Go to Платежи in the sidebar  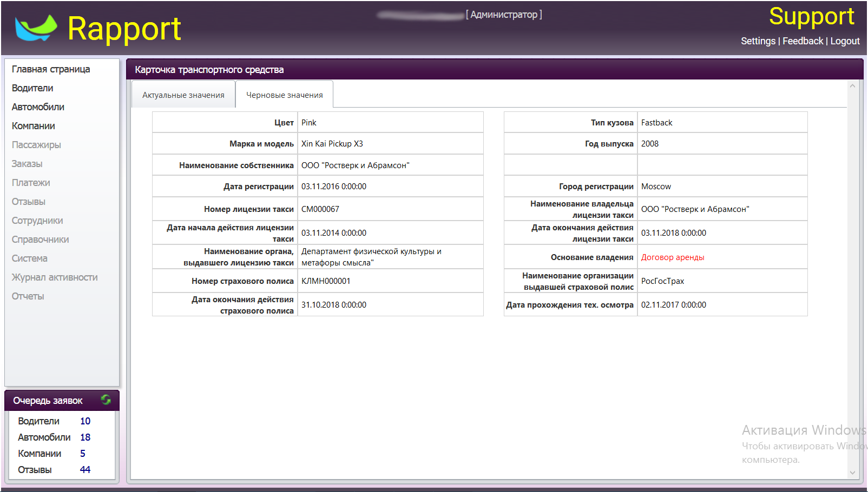pyautogui.click(x=31, y=183)
